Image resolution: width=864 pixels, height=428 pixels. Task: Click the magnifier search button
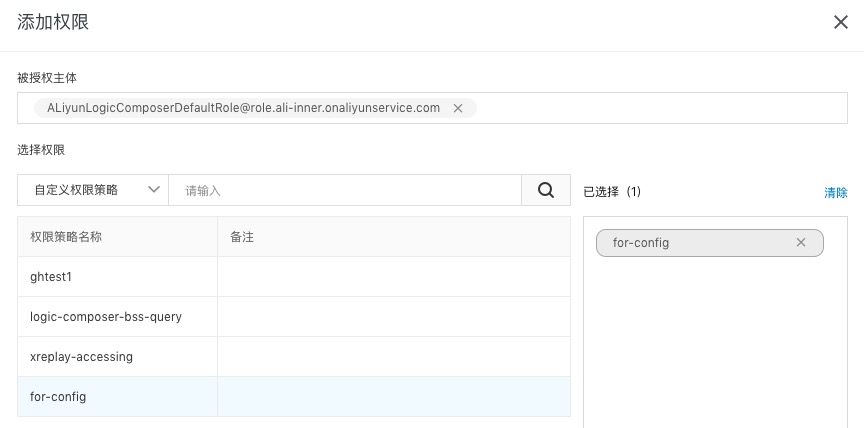tap(546, 190)
